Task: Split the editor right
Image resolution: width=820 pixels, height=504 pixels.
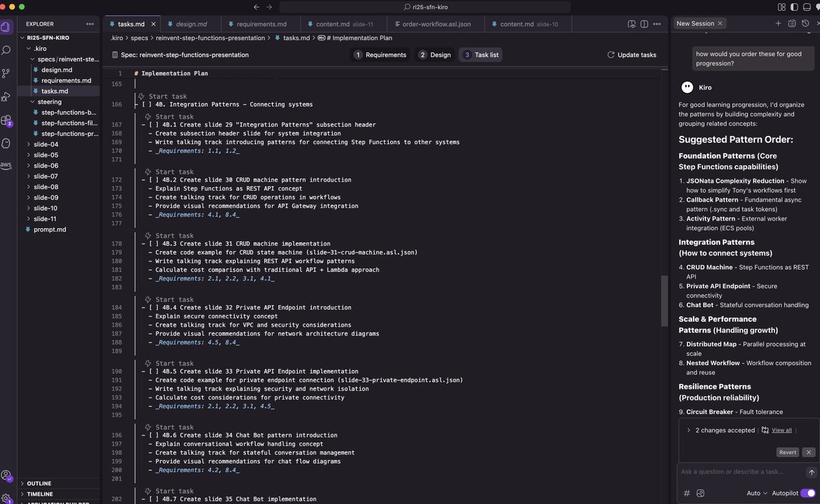Action: (x=646, y=24)
